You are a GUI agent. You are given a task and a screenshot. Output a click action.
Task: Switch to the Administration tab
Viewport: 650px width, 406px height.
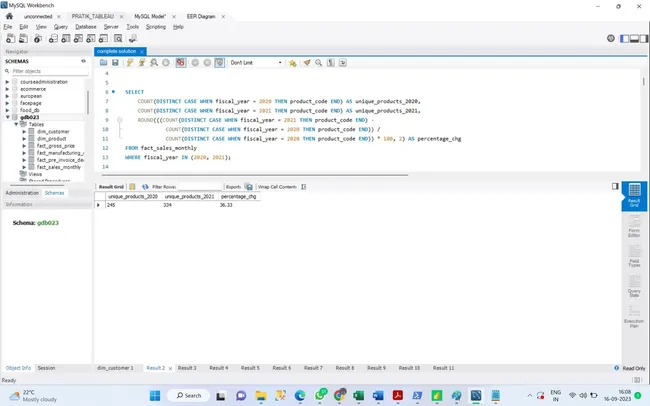click(22, 193)
